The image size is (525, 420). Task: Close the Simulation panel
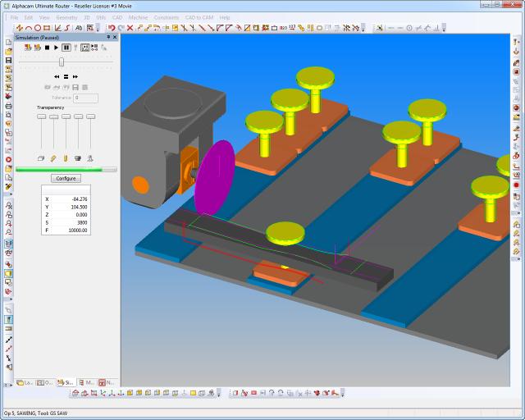click(115, 37)
